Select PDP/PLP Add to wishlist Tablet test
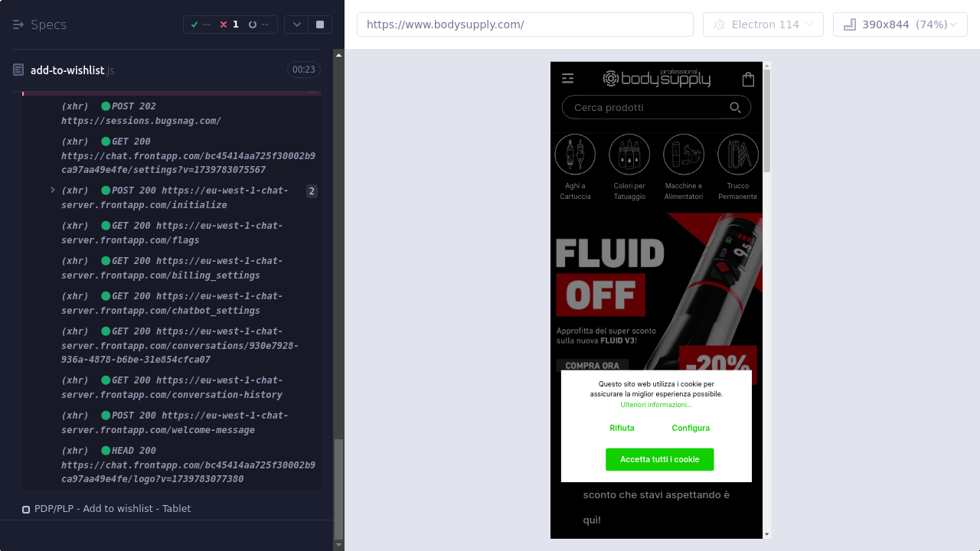 (x=112, y=509)
